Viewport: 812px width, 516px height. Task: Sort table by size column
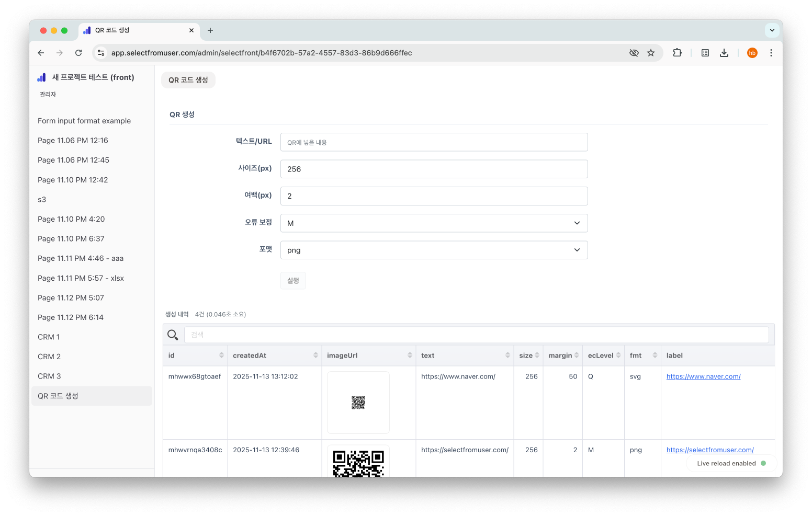(537, 356)
